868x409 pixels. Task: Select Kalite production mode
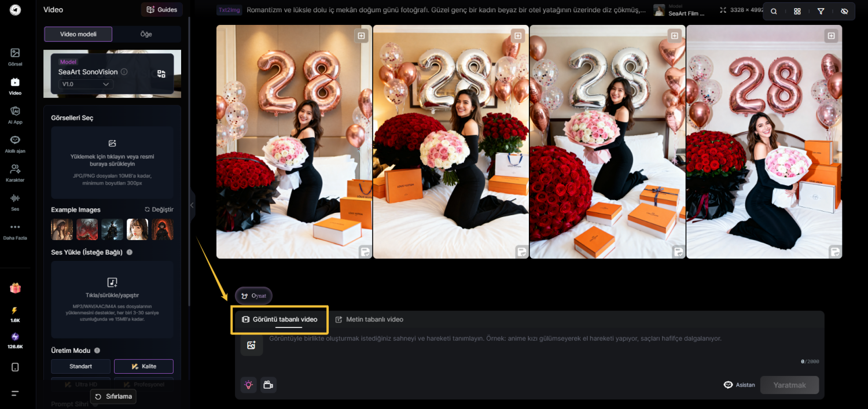pos(144,366)
